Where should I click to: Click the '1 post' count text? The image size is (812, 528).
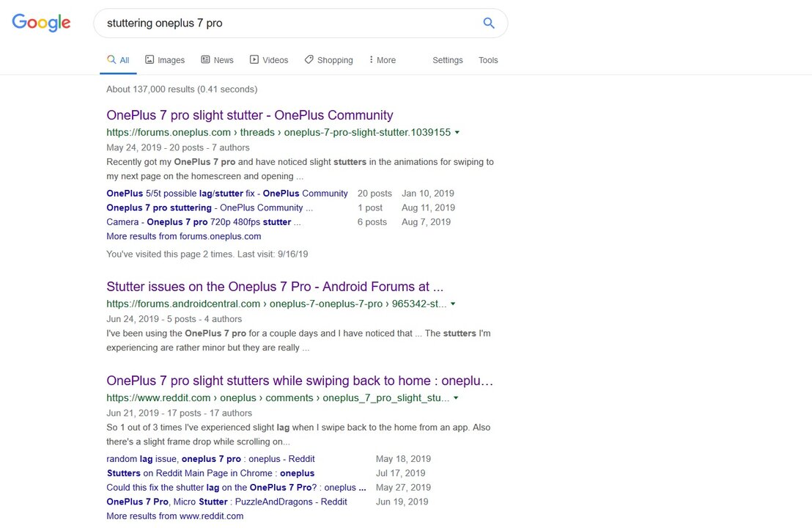[370, 208]
